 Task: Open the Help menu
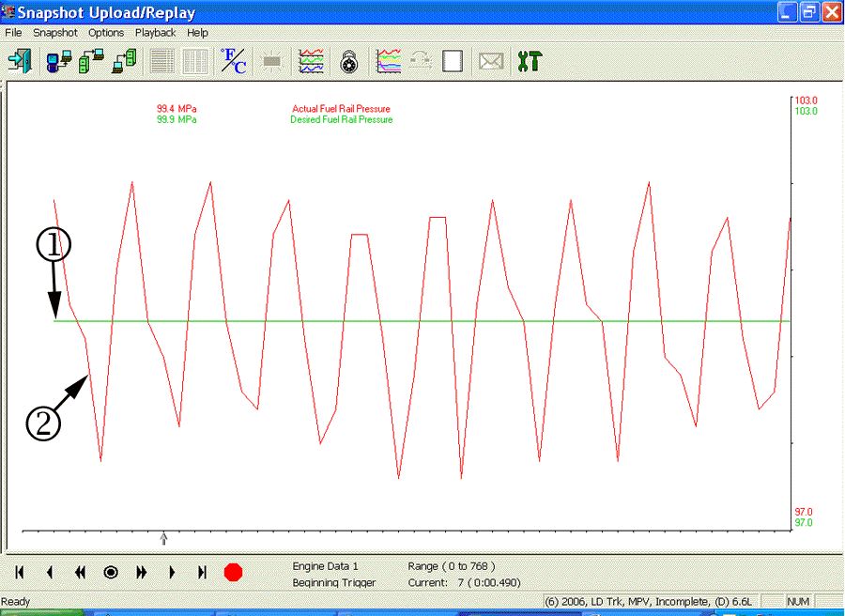[x=197, y=33]
